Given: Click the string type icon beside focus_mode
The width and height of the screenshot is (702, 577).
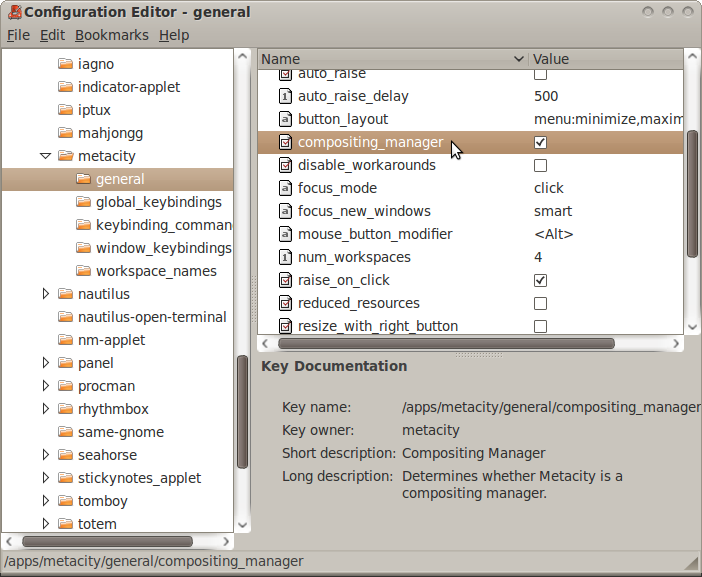Looking at the screenshot, I should click(285, 188).
